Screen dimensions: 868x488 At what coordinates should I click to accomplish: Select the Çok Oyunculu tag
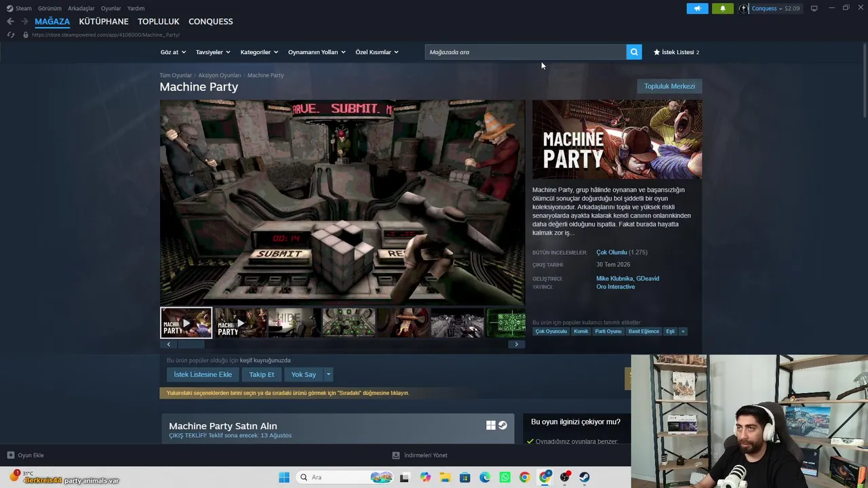pos(551,331)
